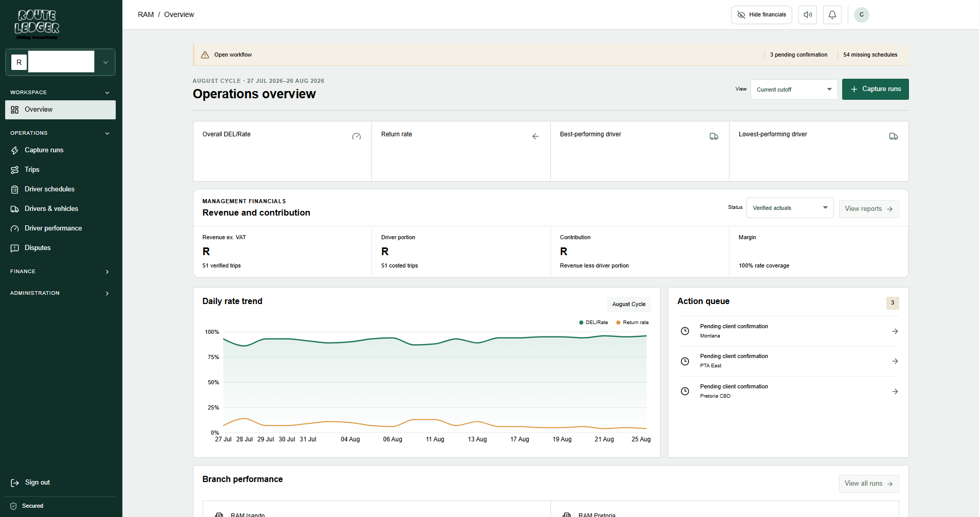This screenshot has height=517, width=980.
Task: Click the green Capture runs button
Action: [875, 89]
